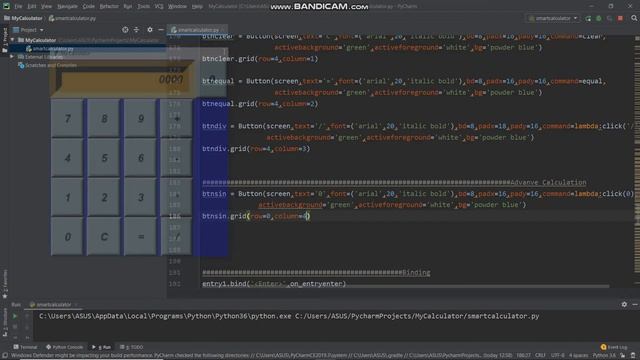Open the 6: TODO tool window tab
The image size is (640, 360).
131,347
